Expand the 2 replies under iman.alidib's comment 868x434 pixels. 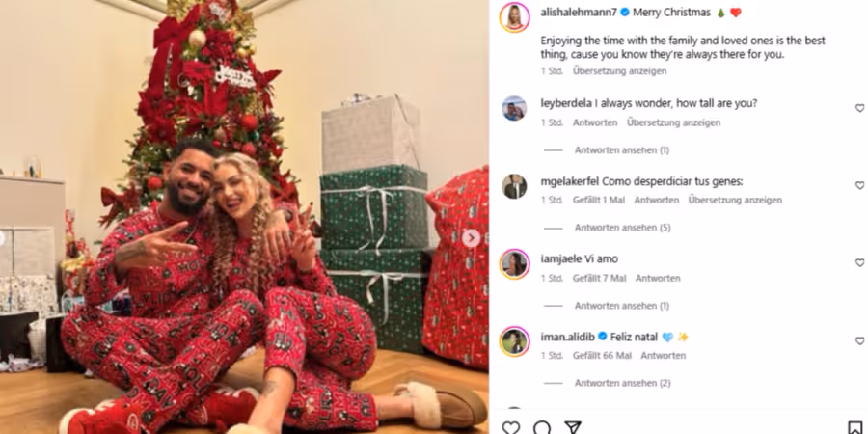(622, 383)
